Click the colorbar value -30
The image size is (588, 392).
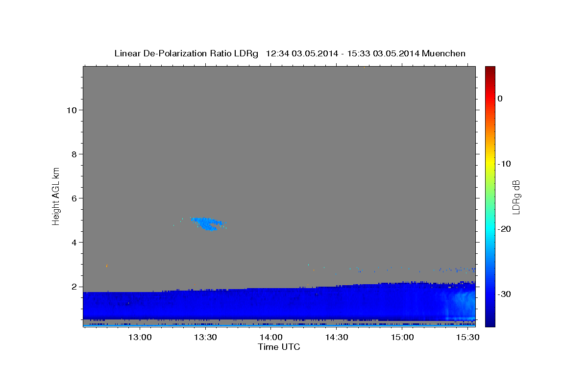point(504,294)
